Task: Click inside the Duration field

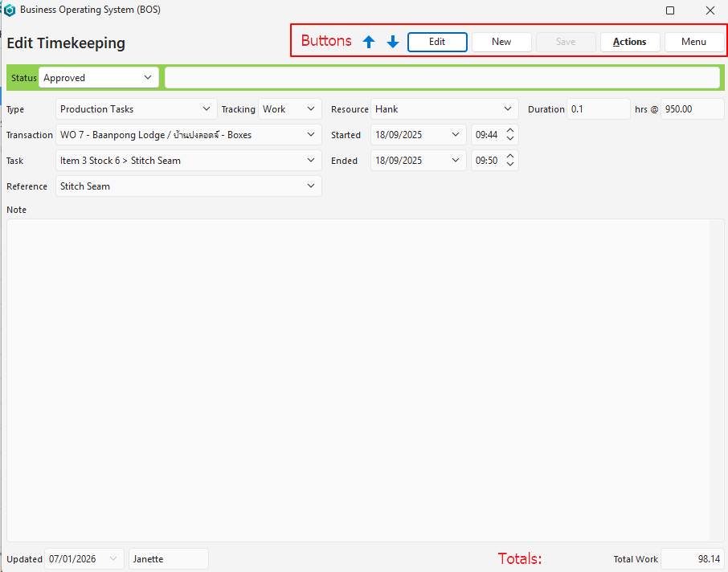Action: [598, 109]
